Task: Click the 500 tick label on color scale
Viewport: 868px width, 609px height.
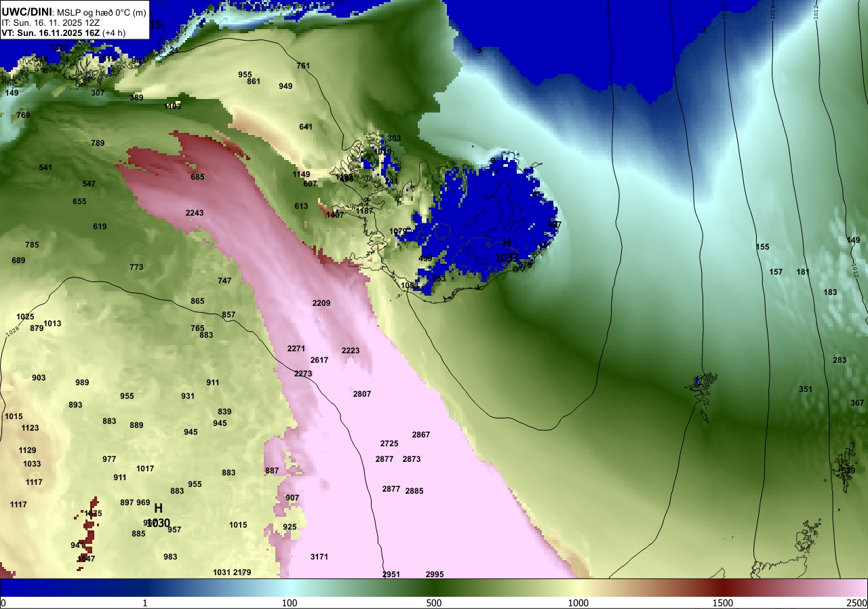Action: point(434,603)
